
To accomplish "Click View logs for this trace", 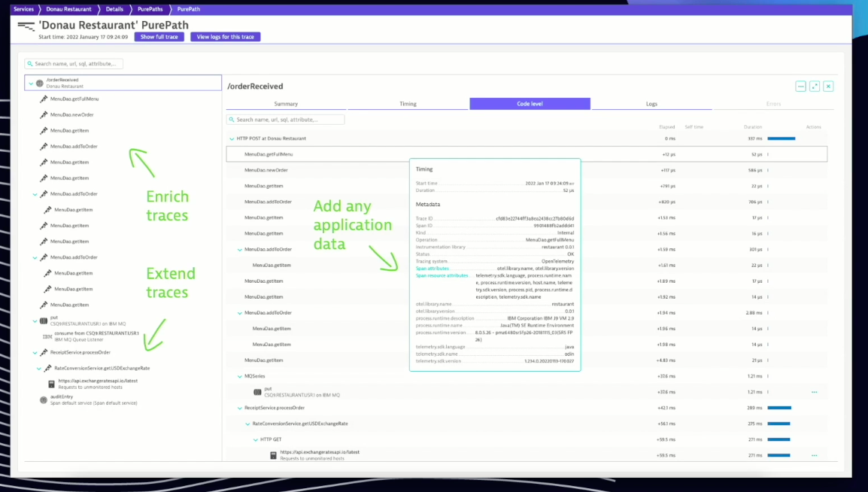I will click(224, 36).
